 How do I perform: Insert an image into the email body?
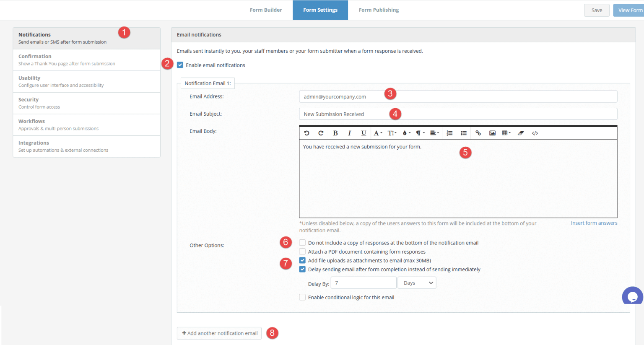492,133
